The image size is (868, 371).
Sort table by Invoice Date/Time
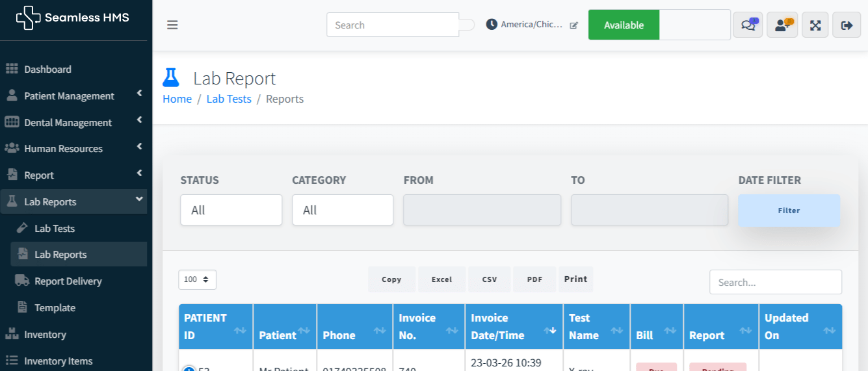[x=513, y=327]
